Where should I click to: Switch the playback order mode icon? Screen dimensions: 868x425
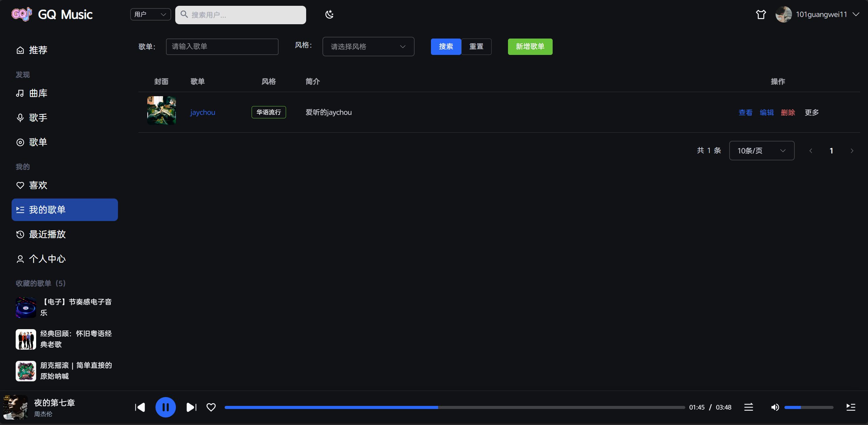pyautogui.click(x=749, y=407)
